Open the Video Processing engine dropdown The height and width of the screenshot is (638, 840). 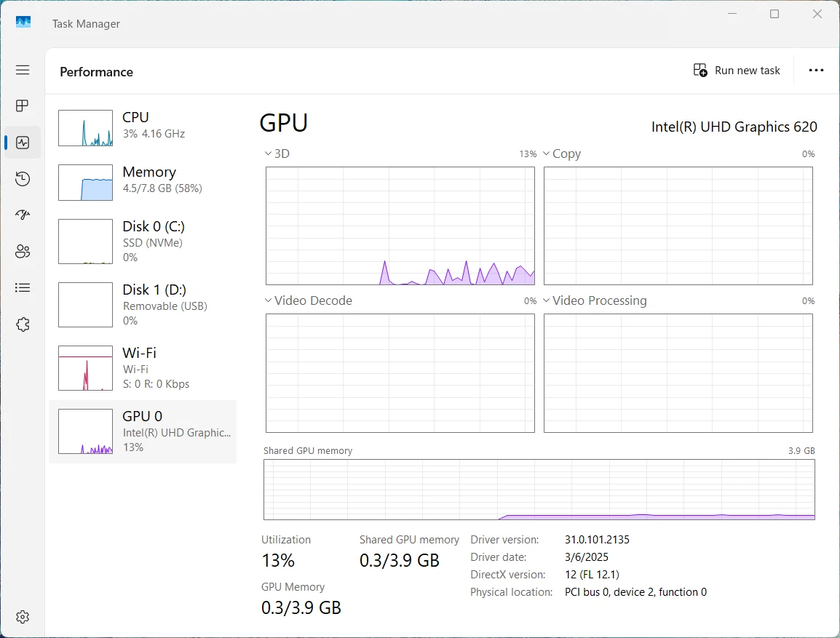(x=595, y=300)
